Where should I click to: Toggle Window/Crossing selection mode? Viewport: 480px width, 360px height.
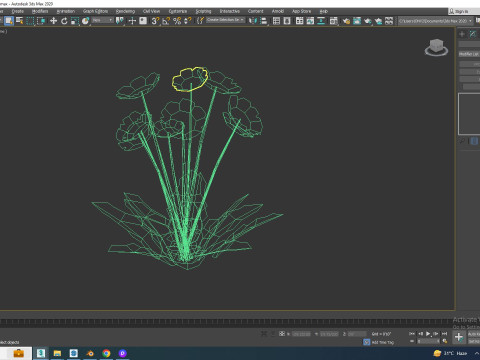coord(41,21)
